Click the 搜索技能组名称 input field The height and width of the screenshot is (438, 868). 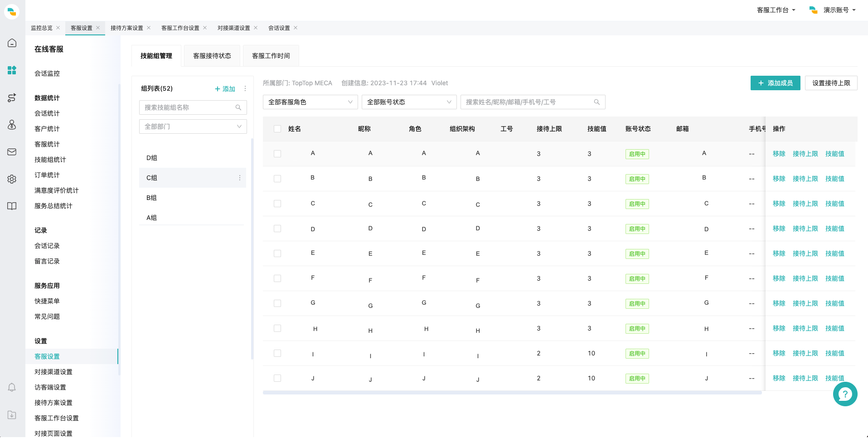pos(193,107)
